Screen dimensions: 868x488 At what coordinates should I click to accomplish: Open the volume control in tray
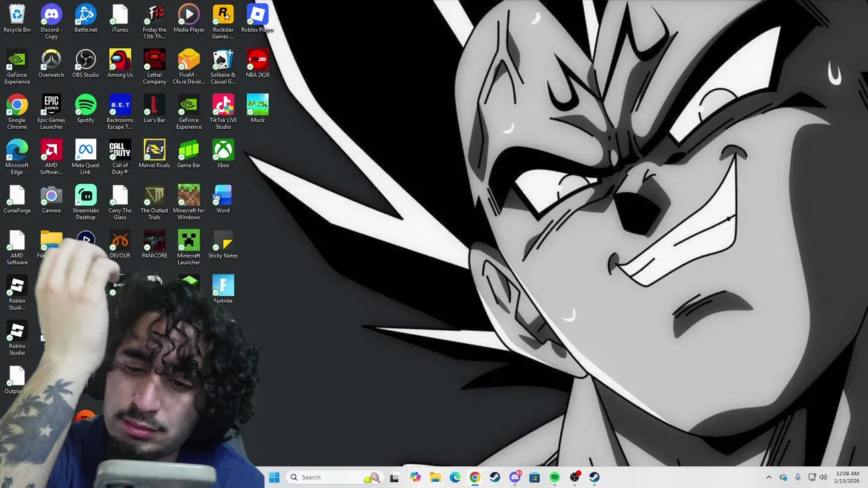(x=823, y=477)
